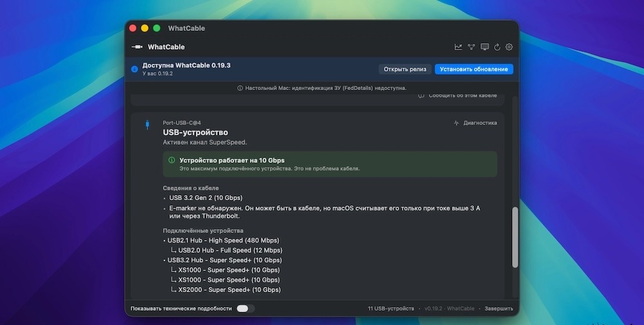Click the pulse icon next to Диагностика
This screenshot has width=644, height=325.
pyautogui.click(x=457, y=123)
